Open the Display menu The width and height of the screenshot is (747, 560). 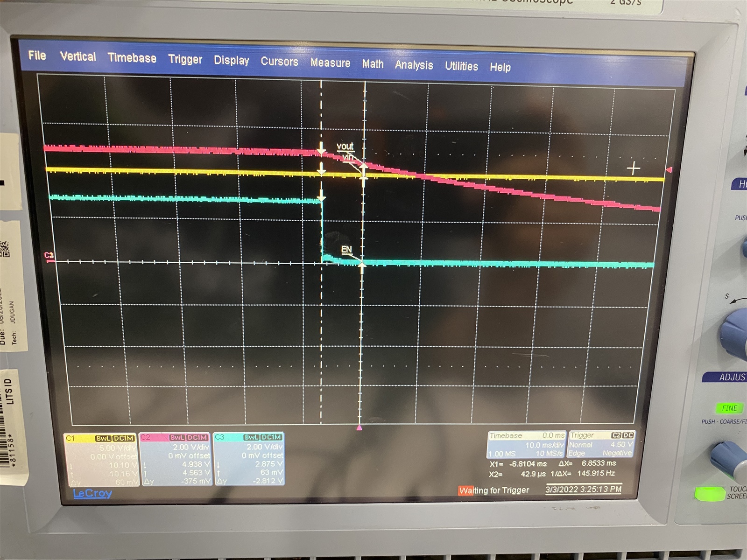(x=232, y=61)
